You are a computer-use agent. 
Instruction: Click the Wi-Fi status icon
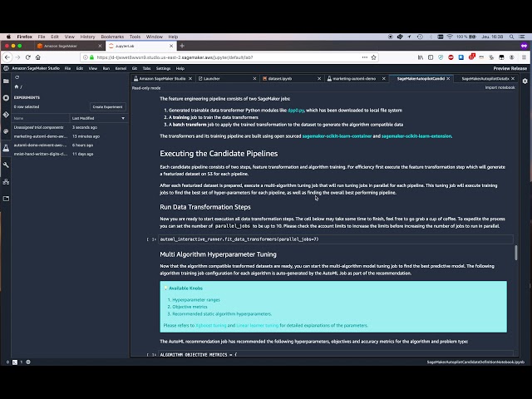click(x=450, y=37)
